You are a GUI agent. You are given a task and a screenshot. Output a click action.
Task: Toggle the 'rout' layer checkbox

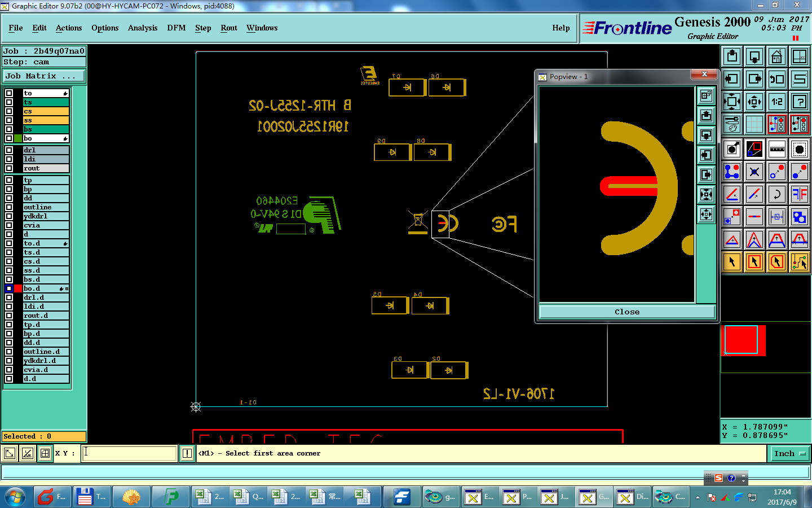point(9,168)
